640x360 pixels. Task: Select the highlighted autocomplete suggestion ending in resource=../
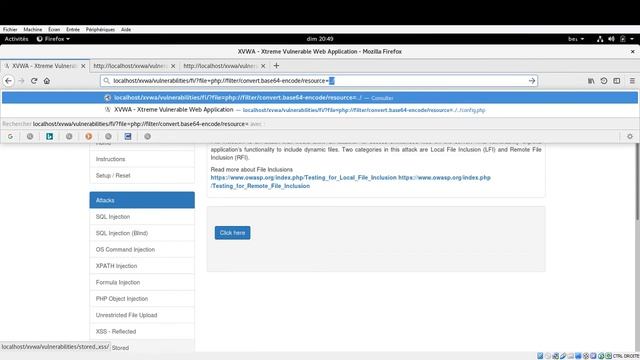320,98
